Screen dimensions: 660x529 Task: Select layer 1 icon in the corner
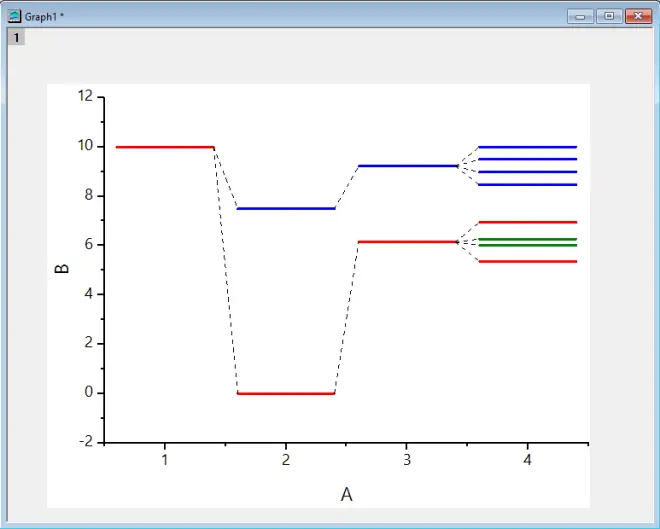(x=16, y=38)
